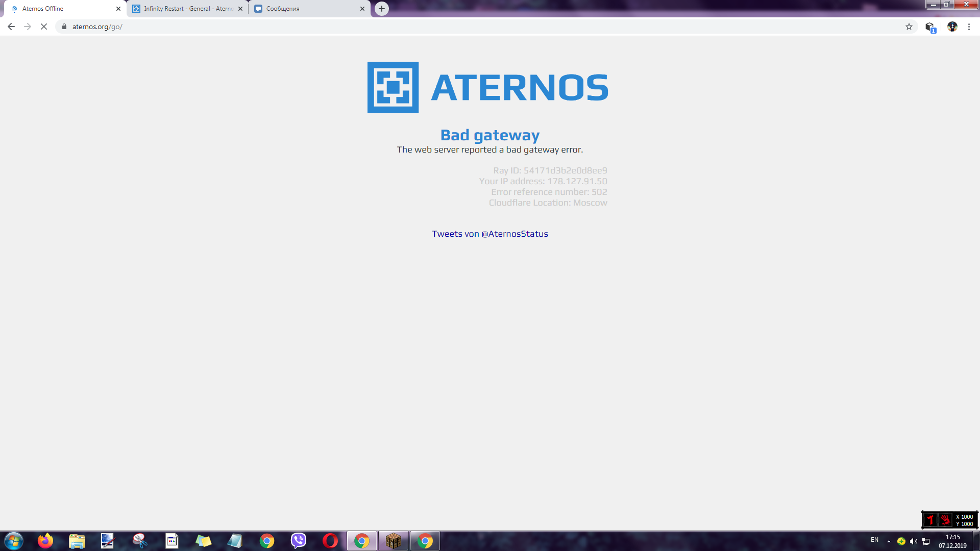
Task: Open the volume control in the tray
Action: tap(914, 541)
